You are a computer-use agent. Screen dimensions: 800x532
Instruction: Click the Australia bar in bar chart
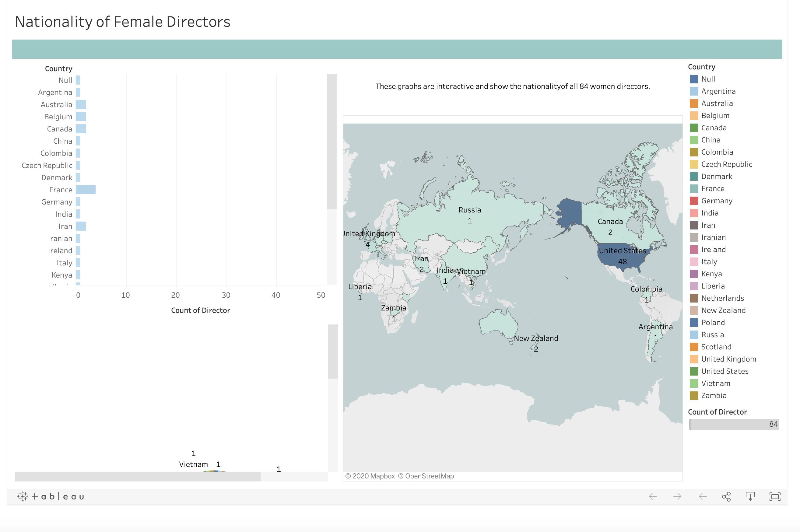click(x=81, y=104)
